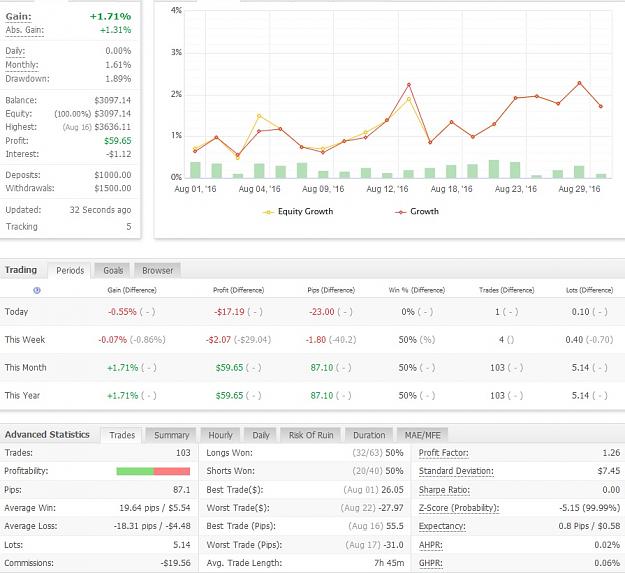Click the Drawdown label

(x=28, y=79)
